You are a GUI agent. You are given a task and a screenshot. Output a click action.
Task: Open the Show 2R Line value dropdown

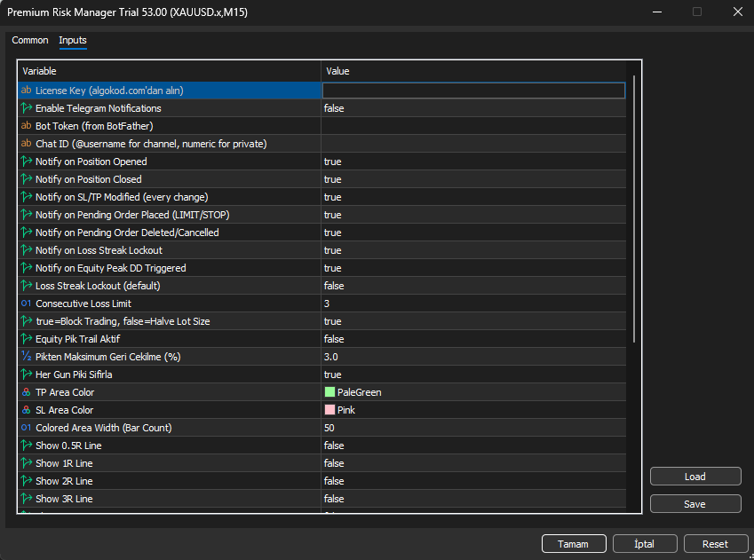click(473, 481)
